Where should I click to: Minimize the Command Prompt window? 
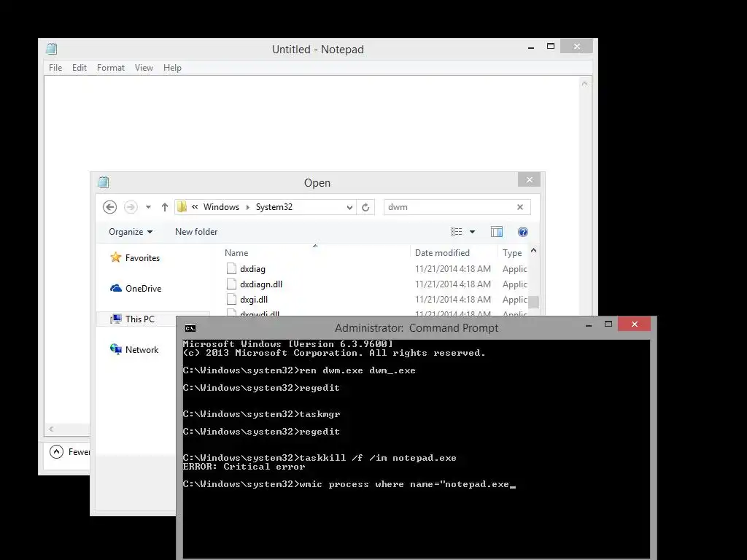[589, 324]
